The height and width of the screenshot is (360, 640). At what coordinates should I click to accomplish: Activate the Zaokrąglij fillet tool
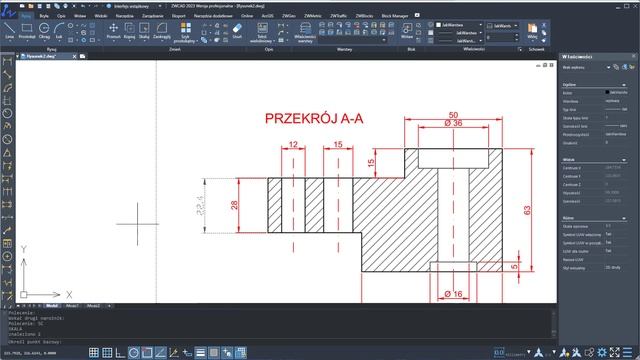point(162,31)
